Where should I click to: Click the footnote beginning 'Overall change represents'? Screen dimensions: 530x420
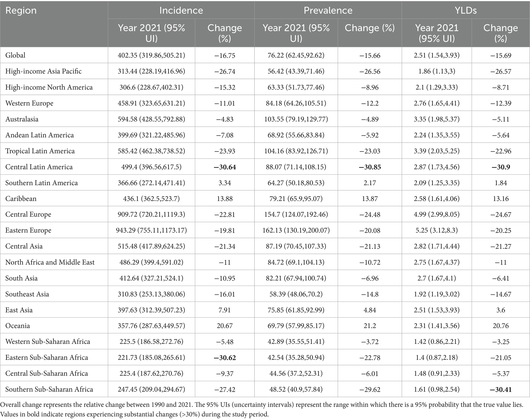[x=261, y=405]
